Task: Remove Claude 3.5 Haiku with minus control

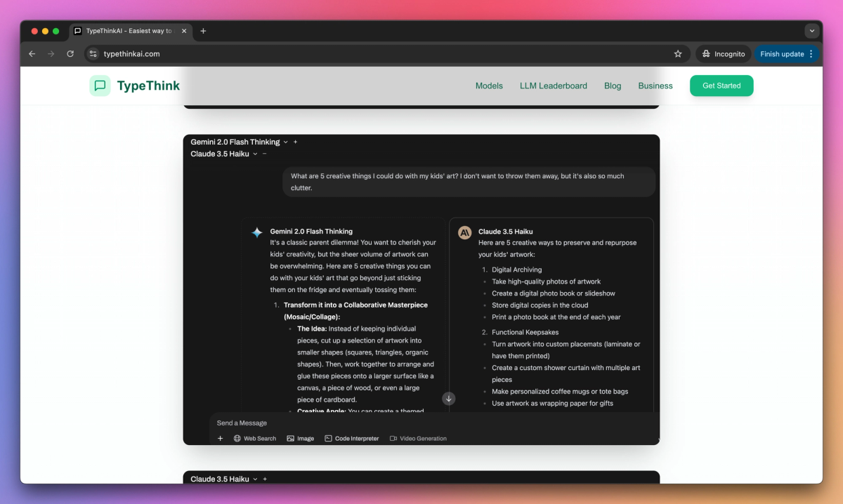Action: (x=265, y=154)
